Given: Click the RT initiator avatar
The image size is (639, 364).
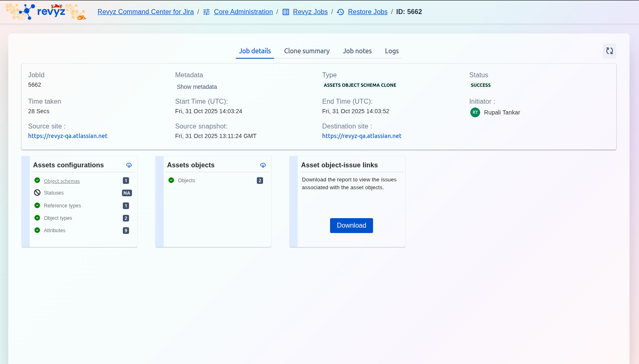Looking at the screenshot, I should point(475,112).
